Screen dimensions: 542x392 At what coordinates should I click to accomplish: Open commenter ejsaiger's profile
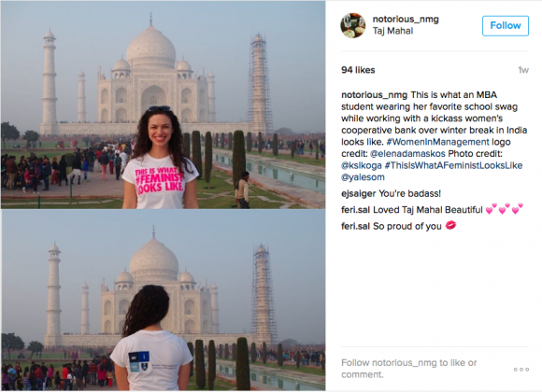(x=359, y=193)
